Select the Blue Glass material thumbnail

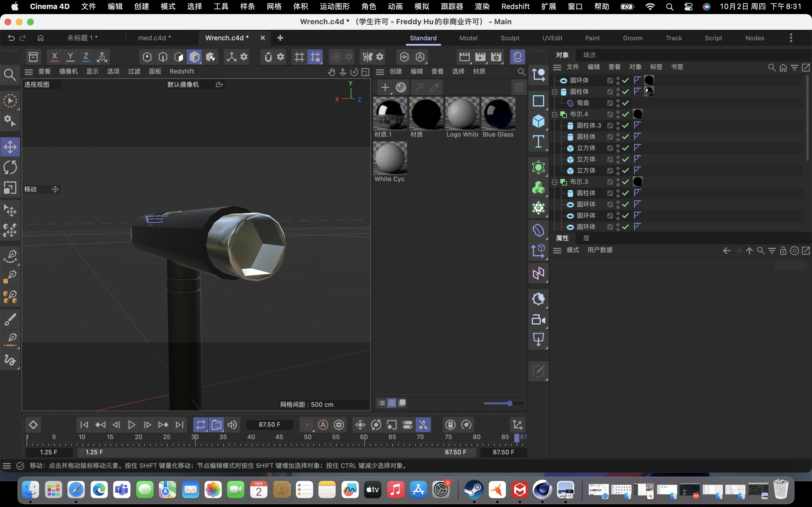(498, 114)
